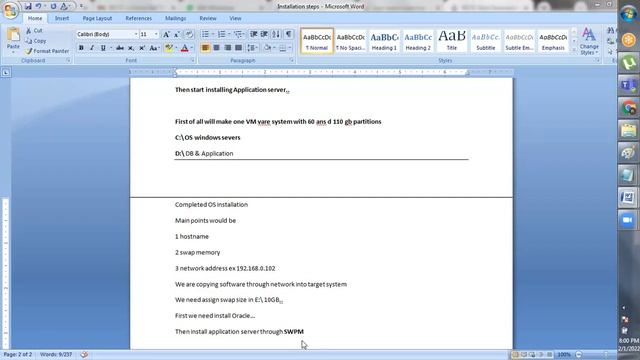The image size is (640, 360).
Task: Toggle Subscript formatting
Action: (x=131, y=48)
